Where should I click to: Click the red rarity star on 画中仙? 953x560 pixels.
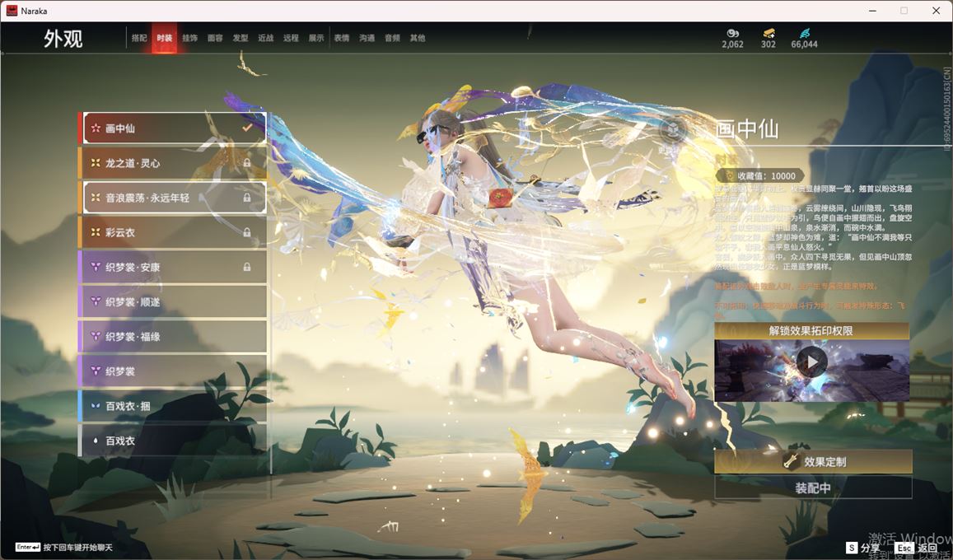point(96,128)
